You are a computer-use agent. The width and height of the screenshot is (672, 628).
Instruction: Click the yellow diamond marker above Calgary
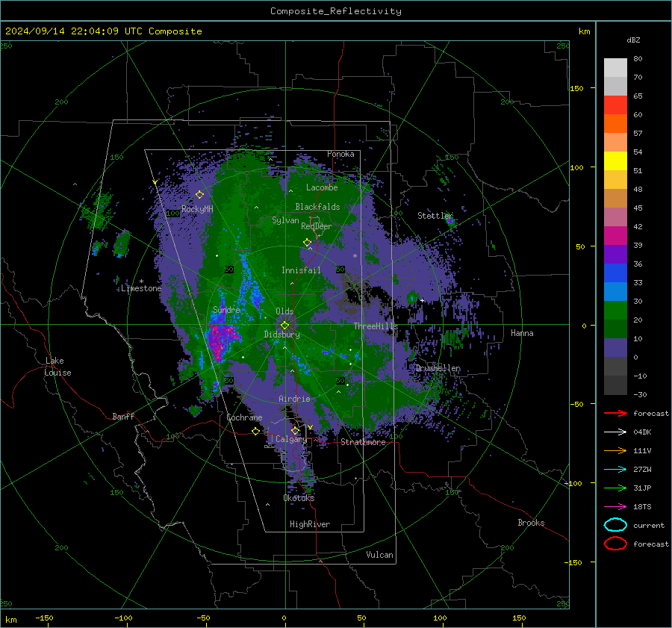click(295, 430)
